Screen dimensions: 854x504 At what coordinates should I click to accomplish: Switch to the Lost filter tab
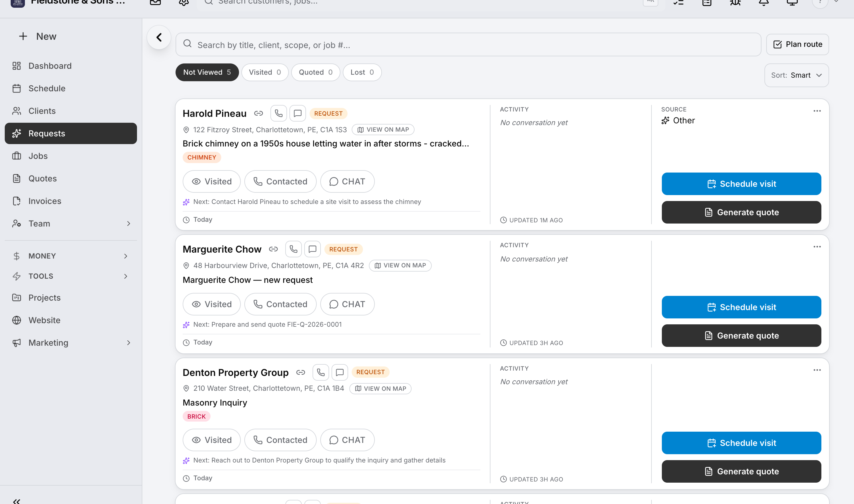tap(362, 72)
